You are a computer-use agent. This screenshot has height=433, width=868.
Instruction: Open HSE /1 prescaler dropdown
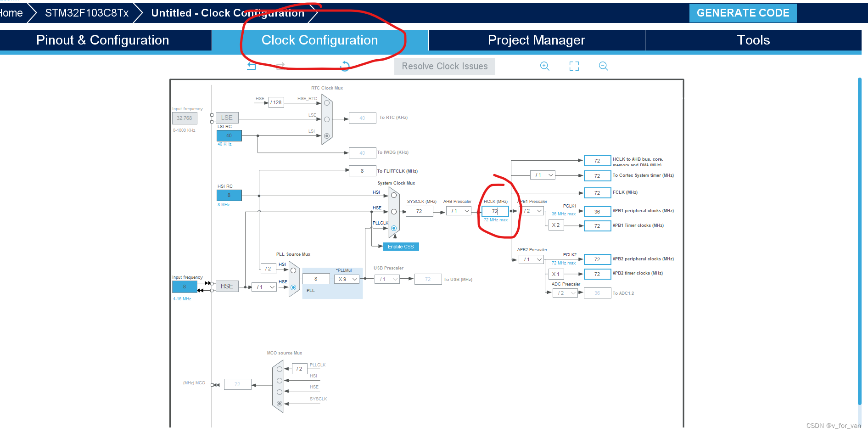264,287
